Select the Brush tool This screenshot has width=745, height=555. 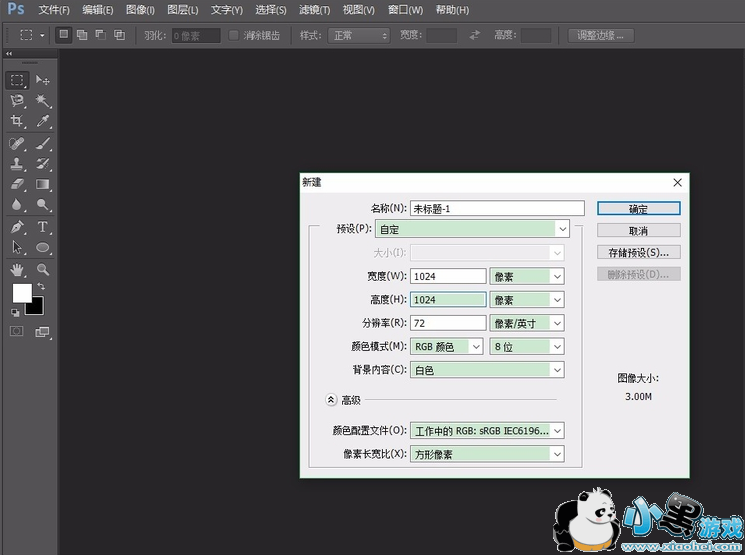pyautogui.click(x=43, y=143)
